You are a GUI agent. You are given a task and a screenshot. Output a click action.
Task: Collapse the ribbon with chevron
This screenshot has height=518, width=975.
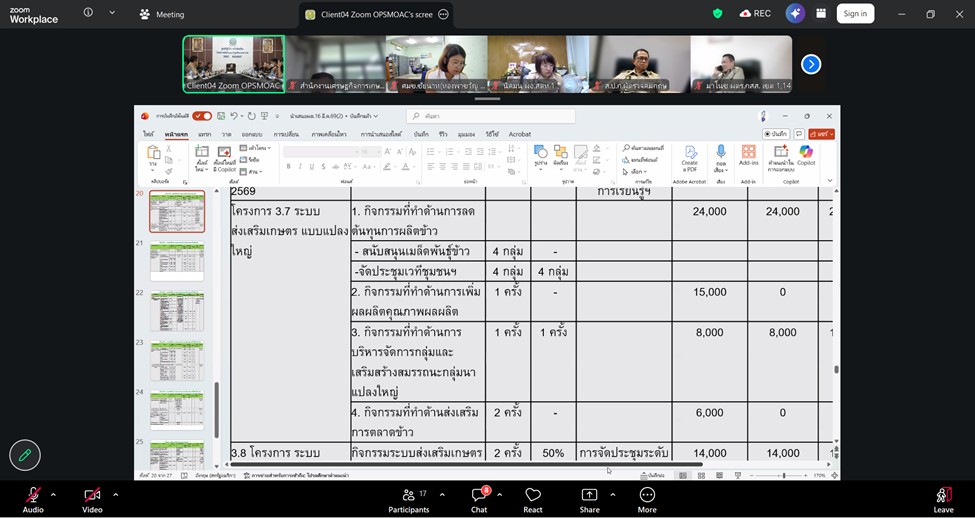point(829,181)
